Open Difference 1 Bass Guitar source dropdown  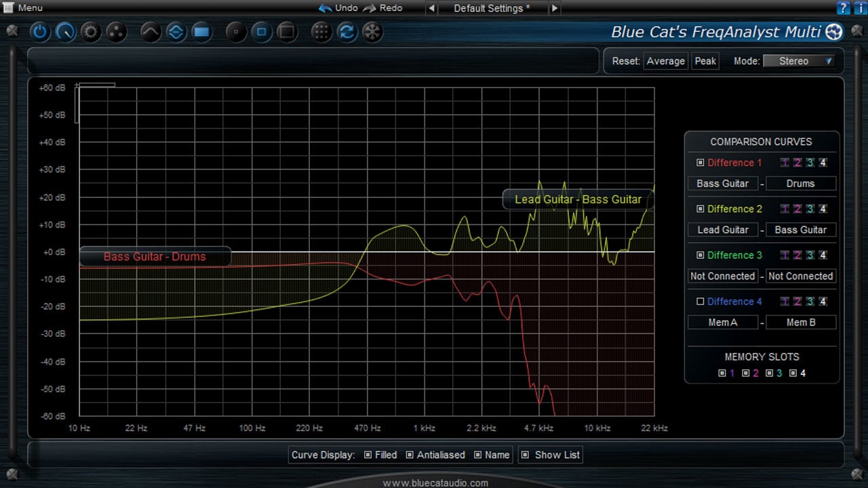(723, 184)
